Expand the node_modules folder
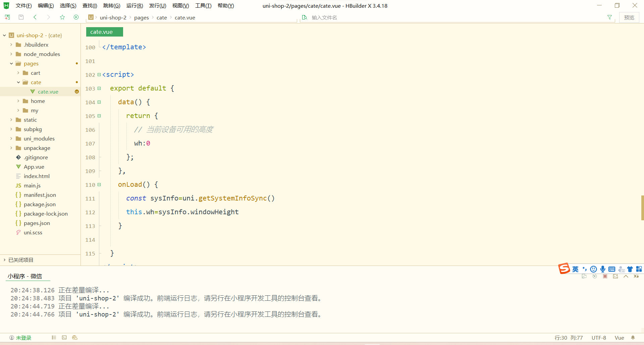 pos(11,54)
